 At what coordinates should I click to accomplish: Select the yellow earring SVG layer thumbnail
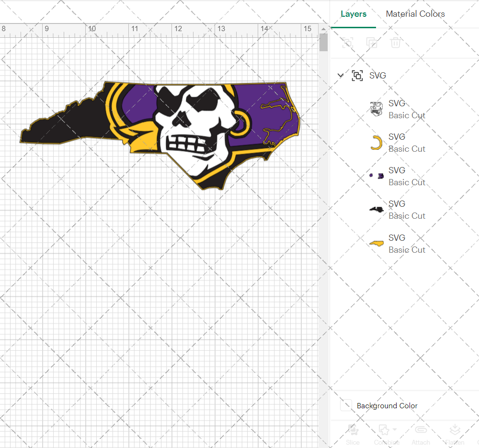[376, 143]
